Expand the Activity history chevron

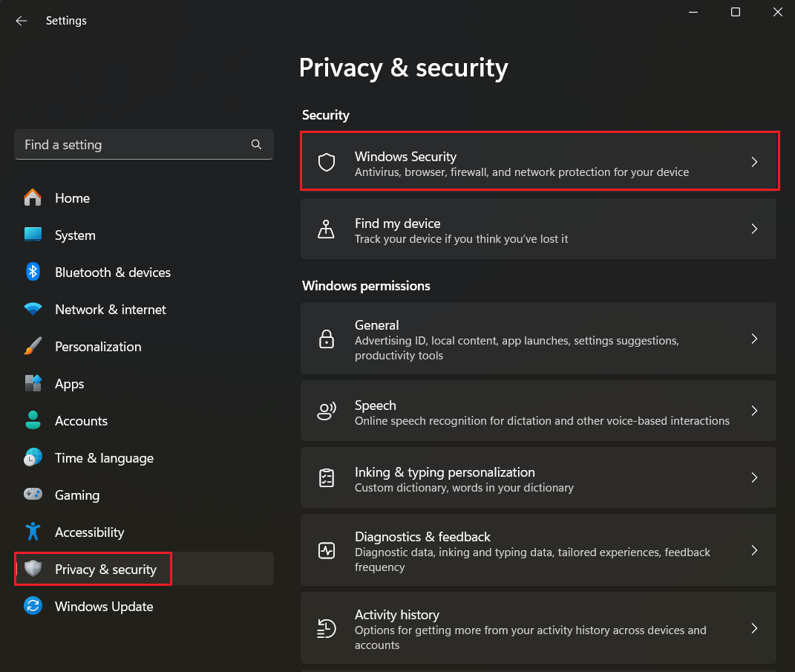coord(754,629)
